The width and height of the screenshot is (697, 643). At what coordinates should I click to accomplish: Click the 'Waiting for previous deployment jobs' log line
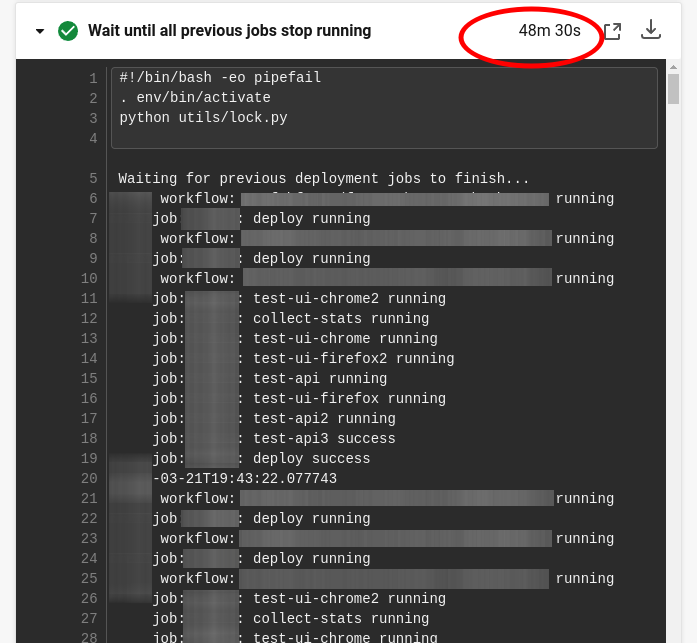pos(324,179)
